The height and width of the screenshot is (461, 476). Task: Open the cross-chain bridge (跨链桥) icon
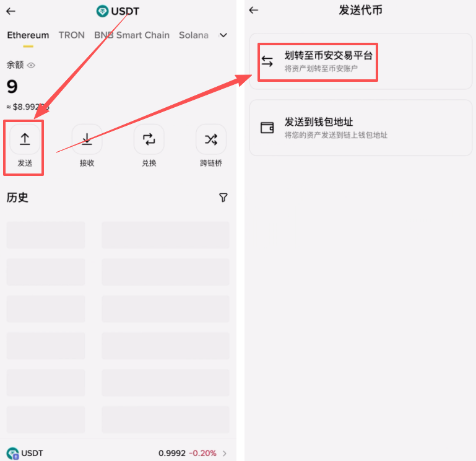coord(211,139)
